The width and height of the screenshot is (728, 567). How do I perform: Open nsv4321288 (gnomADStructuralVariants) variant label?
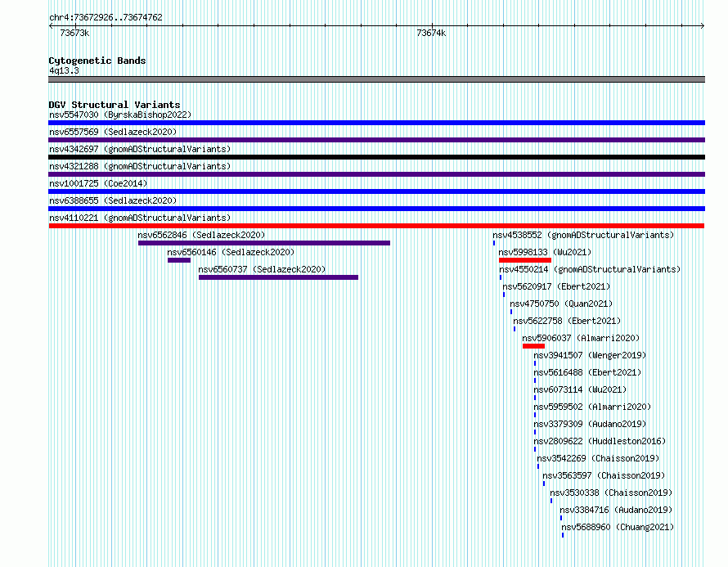click(140, 166)
